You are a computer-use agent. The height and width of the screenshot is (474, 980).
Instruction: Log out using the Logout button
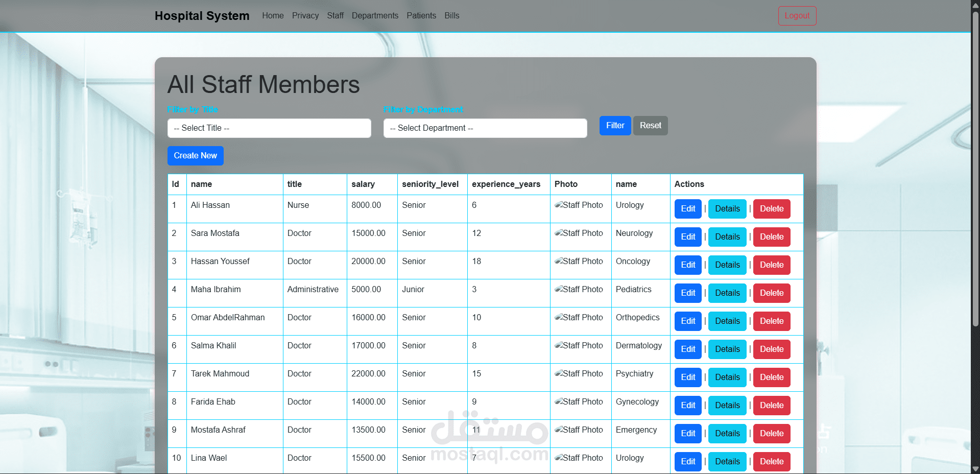point(797,16)
